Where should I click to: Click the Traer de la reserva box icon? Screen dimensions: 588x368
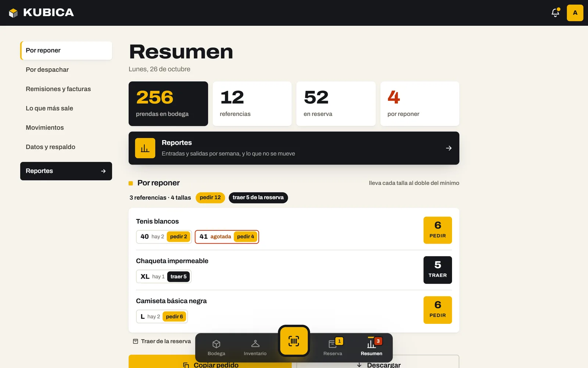tap(135, 342)
